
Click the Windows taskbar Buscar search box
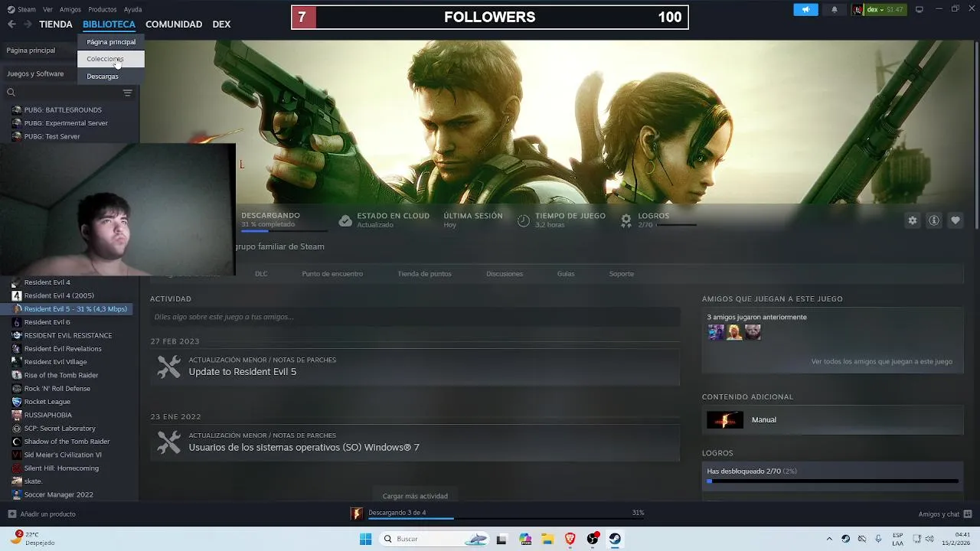(435, 539)
